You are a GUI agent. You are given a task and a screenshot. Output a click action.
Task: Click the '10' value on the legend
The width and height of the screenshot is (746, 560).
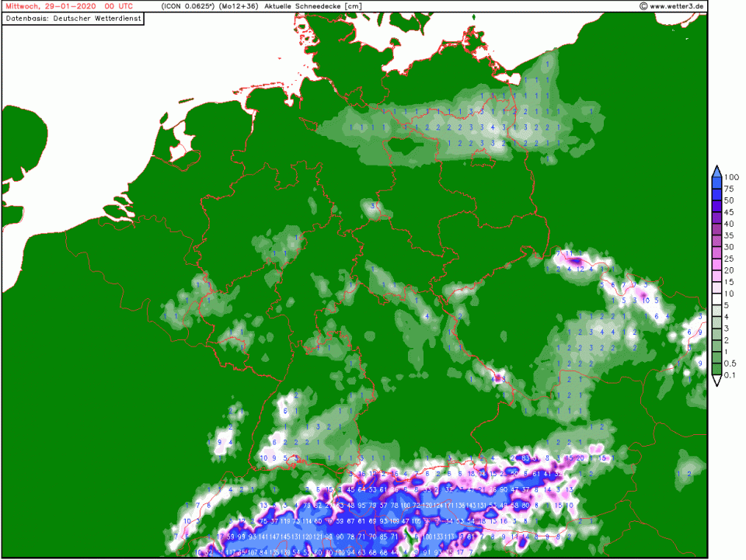(729, 294)
